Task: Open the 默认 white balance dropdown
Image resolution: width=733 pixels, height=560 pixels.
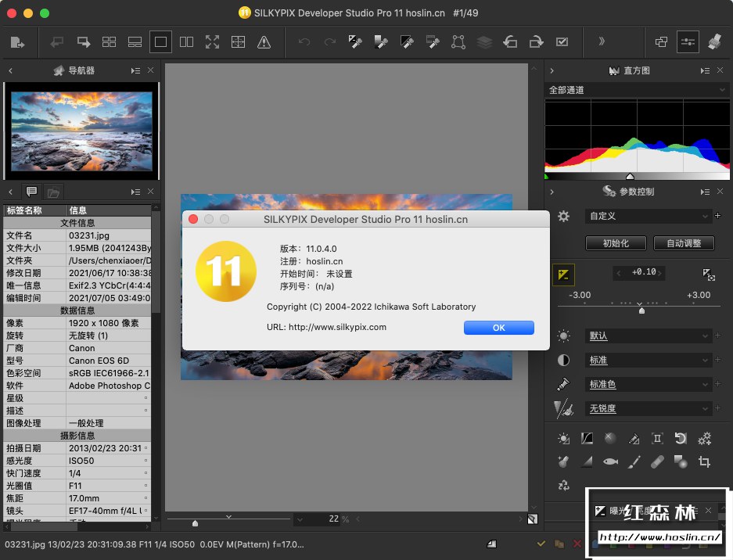Action: click(649, 336)
